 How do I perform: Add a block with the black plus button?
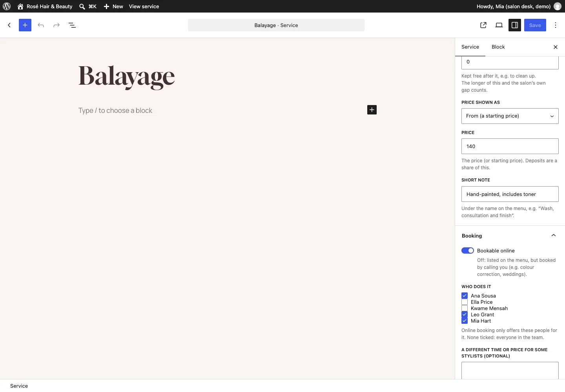pos(372,110)
